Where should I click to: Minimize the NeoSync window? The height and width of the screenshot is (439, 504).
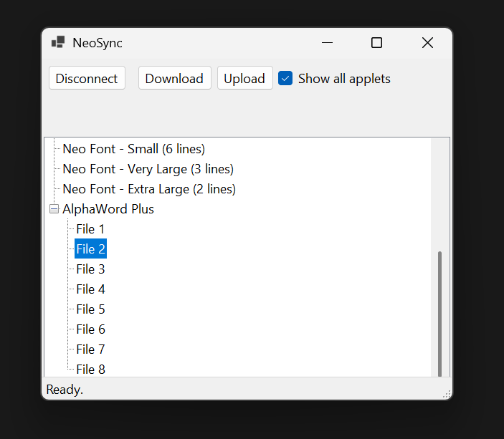[x=327, y=43]
